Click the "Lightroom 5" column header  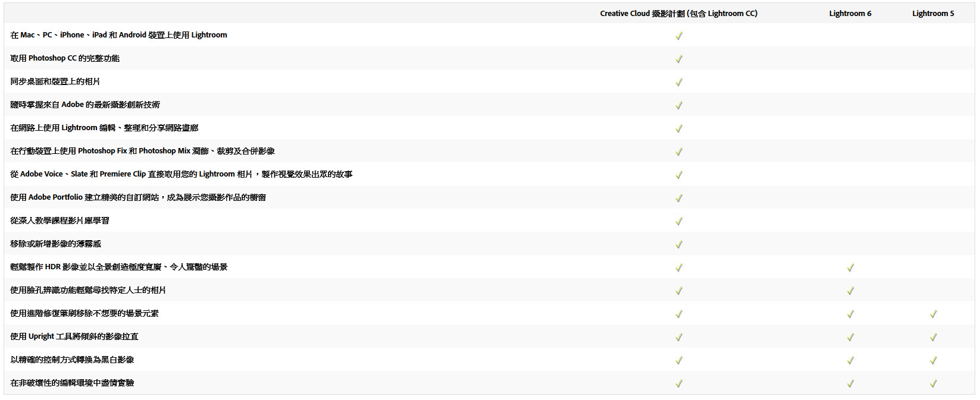point(933,13)
